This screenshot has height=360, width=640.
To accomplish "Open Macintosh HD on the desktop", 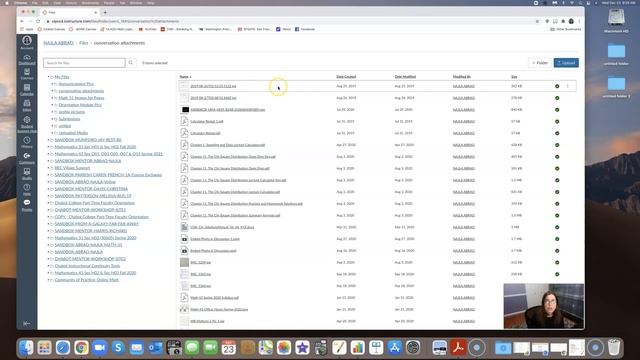I will coord(616,20).
